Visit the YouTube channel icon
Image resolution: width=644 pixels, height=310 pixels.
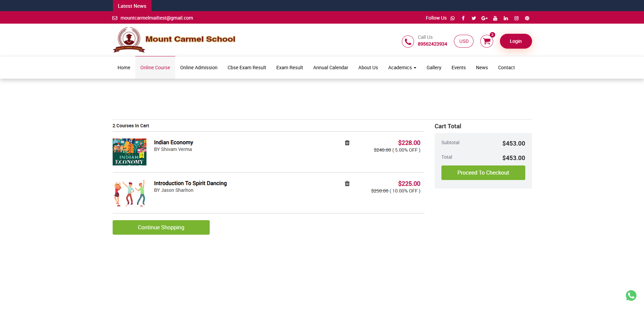495,18
